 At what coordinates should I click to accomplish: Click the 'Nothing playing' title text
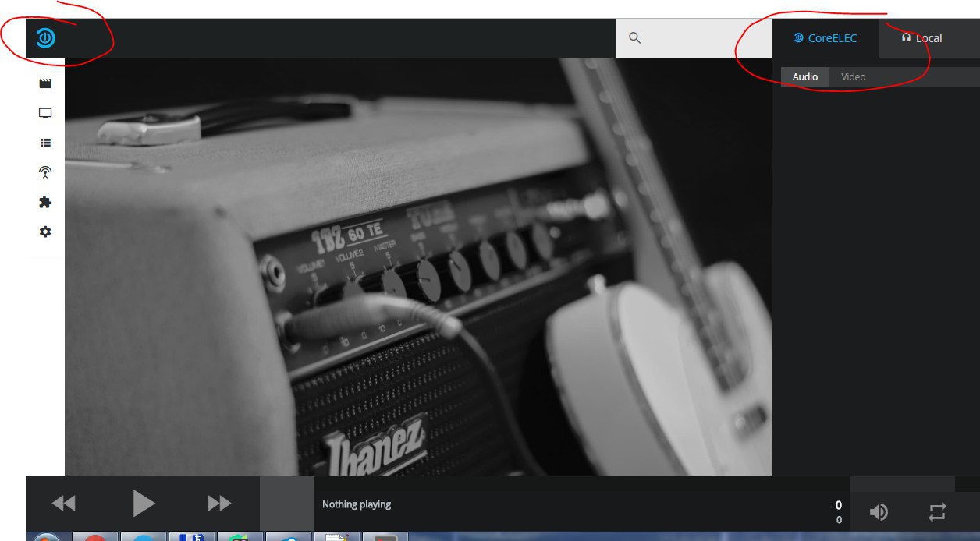357,504
